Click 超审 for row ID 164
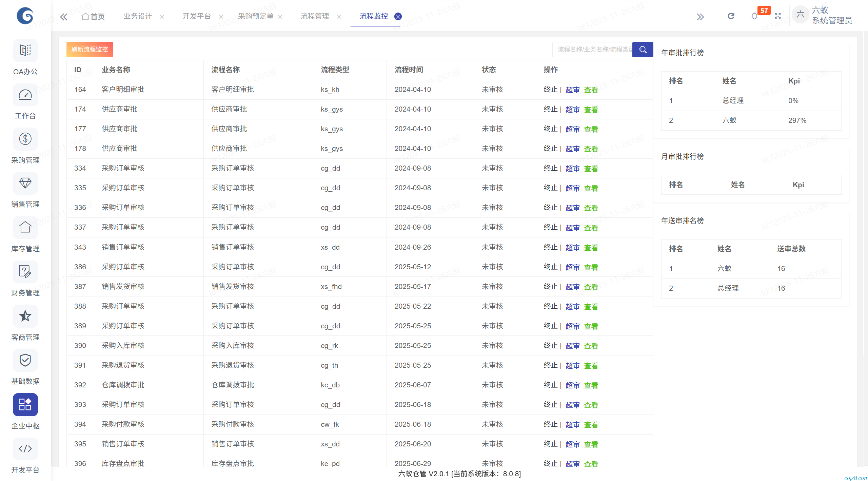The width and height of the screenshot is (868, 481). (x=572, y=90)
